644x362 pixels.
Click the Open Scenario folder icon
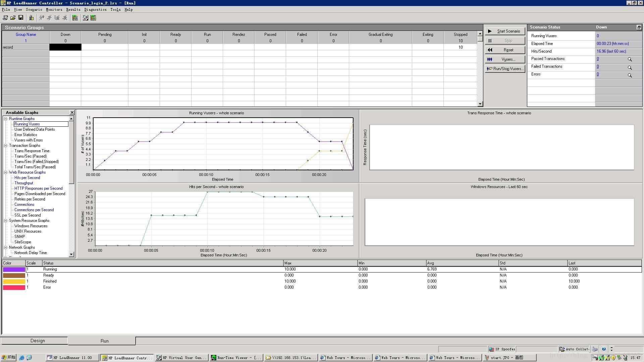tap(13, 18)
